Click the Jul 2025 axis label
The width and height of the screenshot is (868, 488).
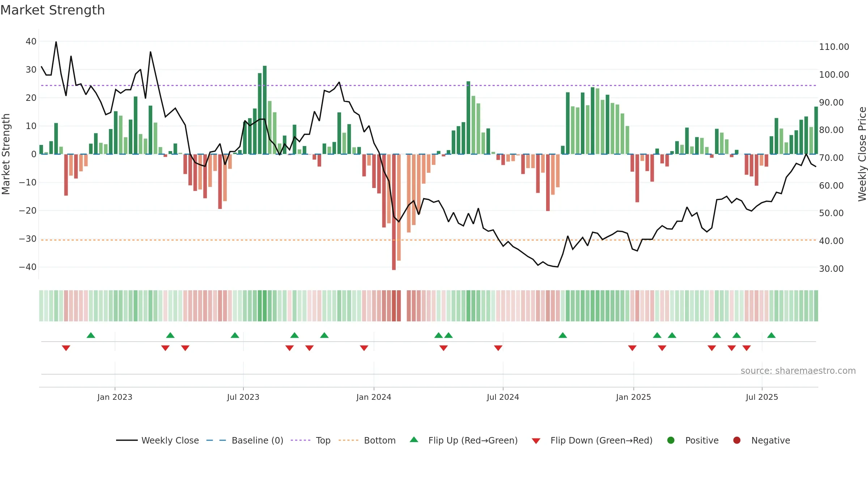click(x=762, y=397)
